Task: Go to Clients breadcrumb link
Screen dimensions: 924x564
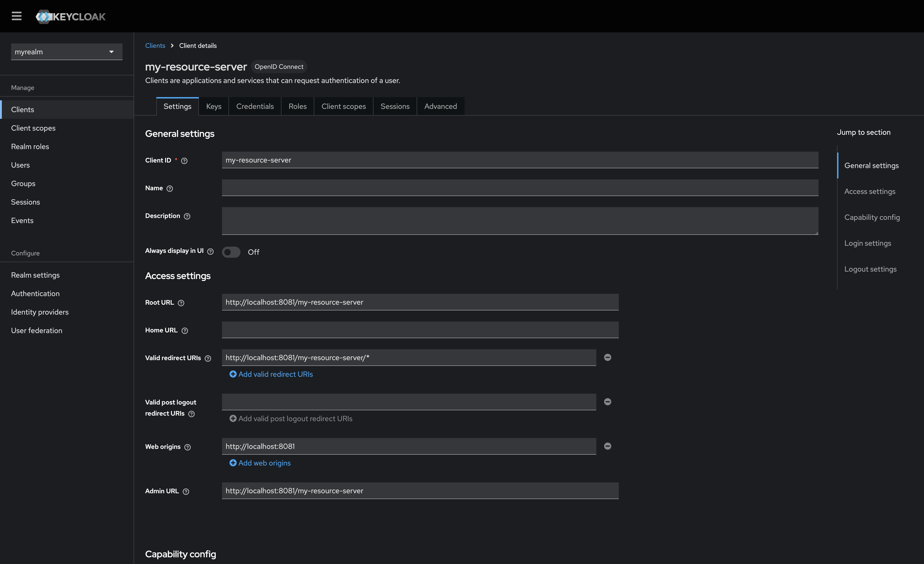Action: 155,45
